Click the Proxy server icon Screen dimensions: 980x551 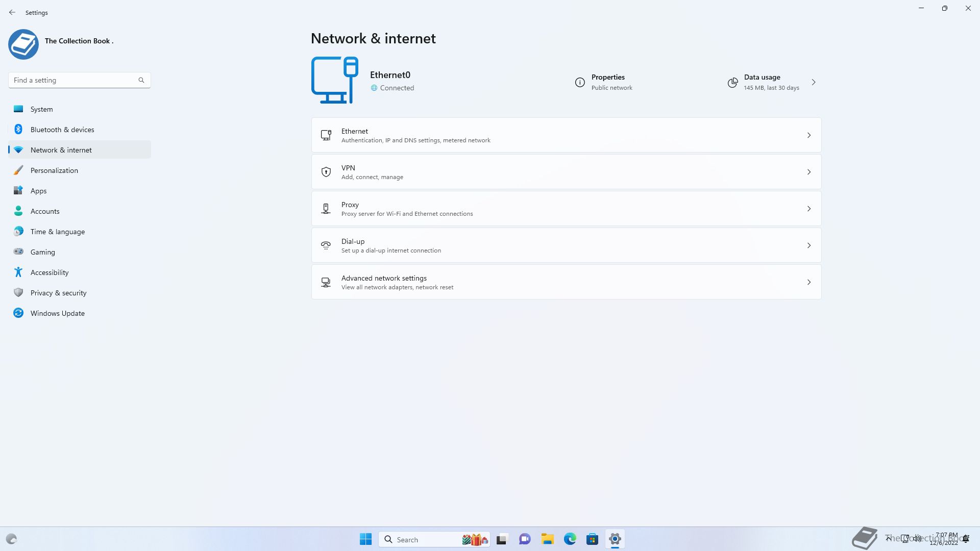coord(326,209)
